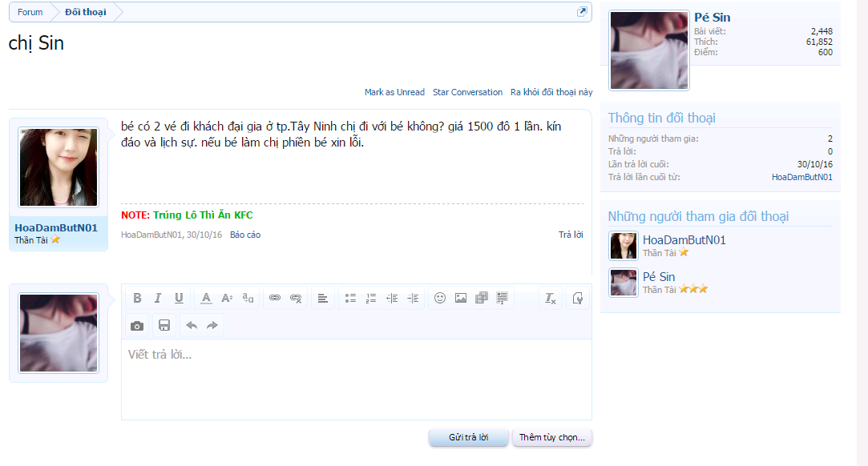Click the insert image icon
Image resolution: width=868 pixels, height=466 pixels.
tap(461, 298)
